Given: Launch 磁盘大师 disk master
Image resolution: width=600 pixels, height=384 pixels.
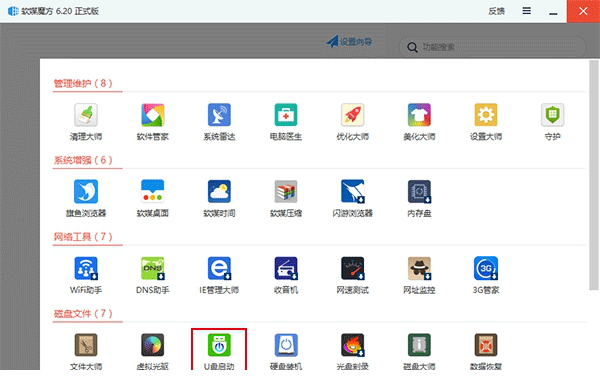Looking at the screenshot, I should coord(419,351).
